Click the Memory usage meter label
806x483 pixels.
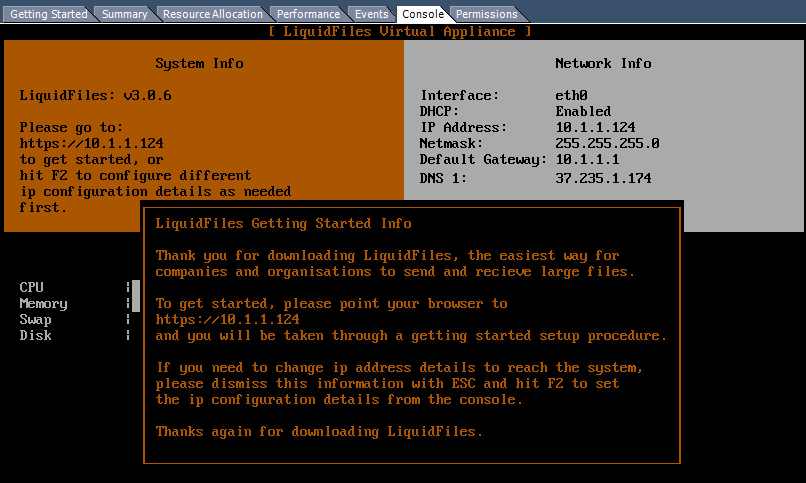(x=44, y=303)
